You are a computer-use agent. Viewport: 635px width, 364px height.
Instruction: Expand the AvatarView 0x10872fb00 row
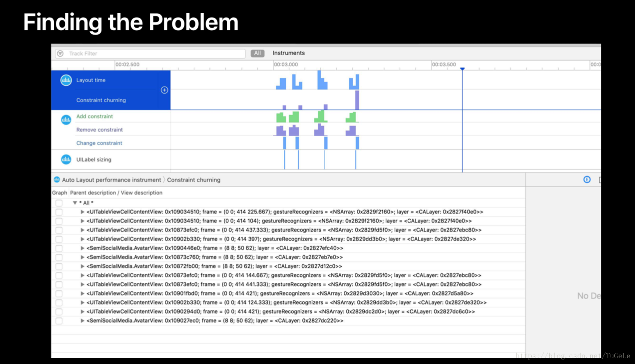82,266
